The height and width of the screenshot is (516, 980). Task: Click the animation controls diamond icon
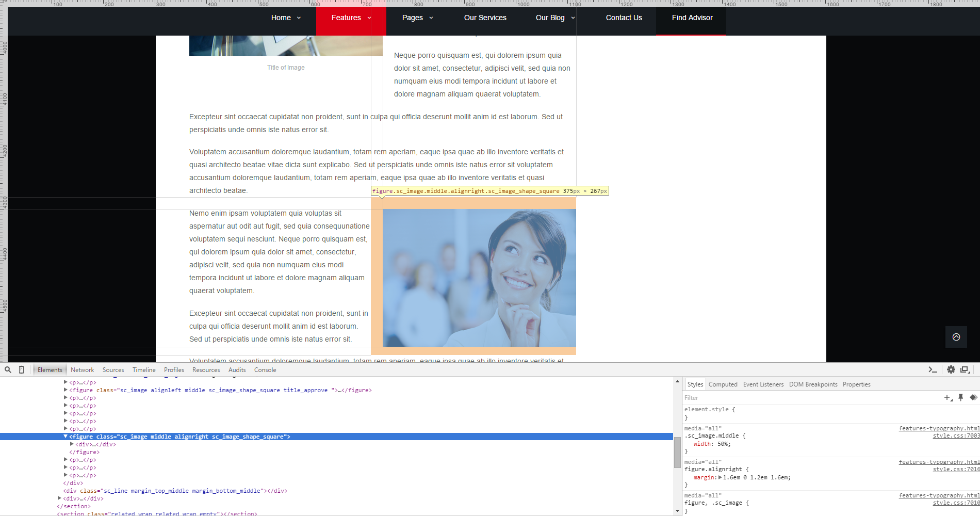[973, 397]
